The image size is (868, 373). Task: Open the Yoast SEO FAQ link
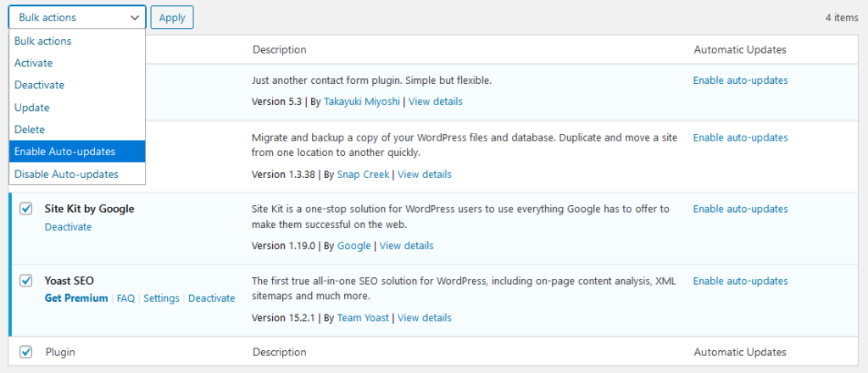click(125, 298)
